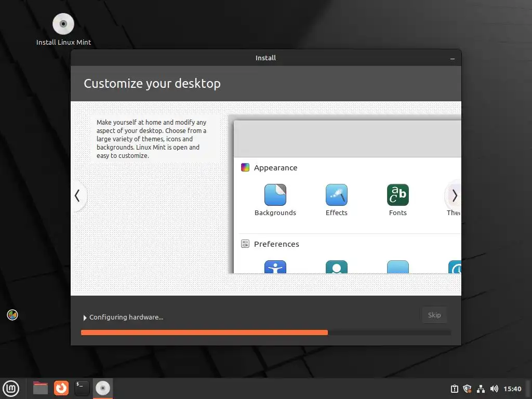
Task: Expand the Configuring hardware details triangle
Action: (x=85, y=317)
